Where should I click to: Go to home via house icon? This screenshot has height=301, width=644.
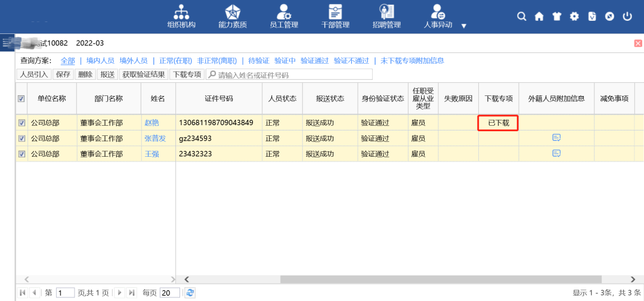[x=539, y=17]
